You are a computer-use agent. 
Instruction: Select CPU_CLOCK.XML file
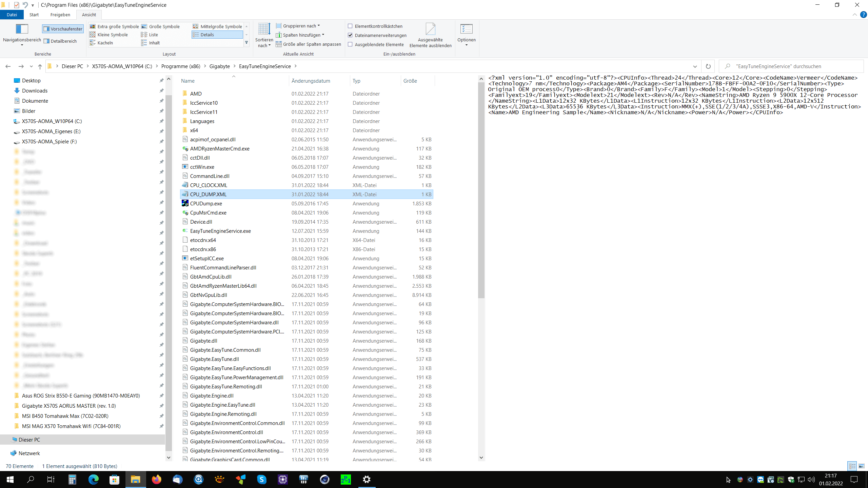coord(209,185)
